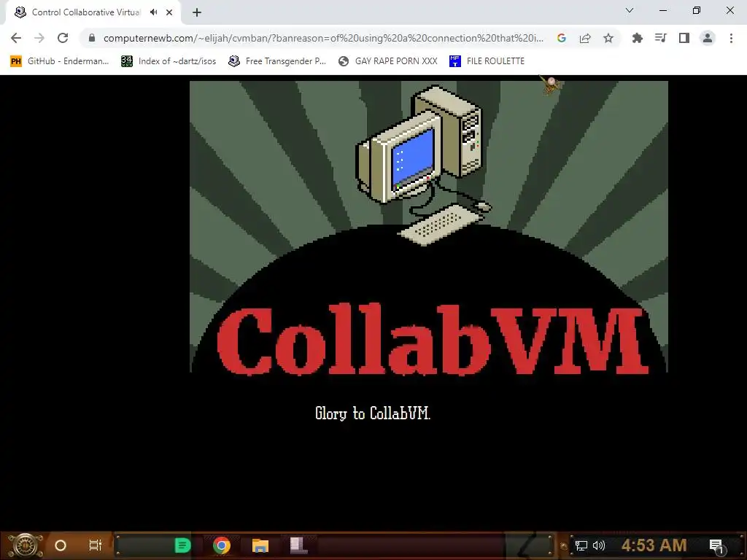Open the GitHub - Enderman bookmark
The image size is (747, 560).
tap(60, 61)
